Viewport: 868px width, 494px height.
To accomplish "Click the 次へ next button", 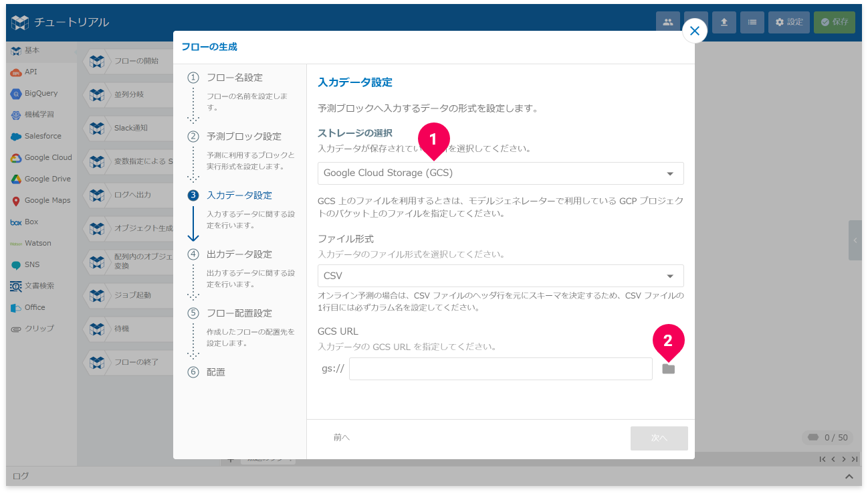I will (x=659, y=438).
